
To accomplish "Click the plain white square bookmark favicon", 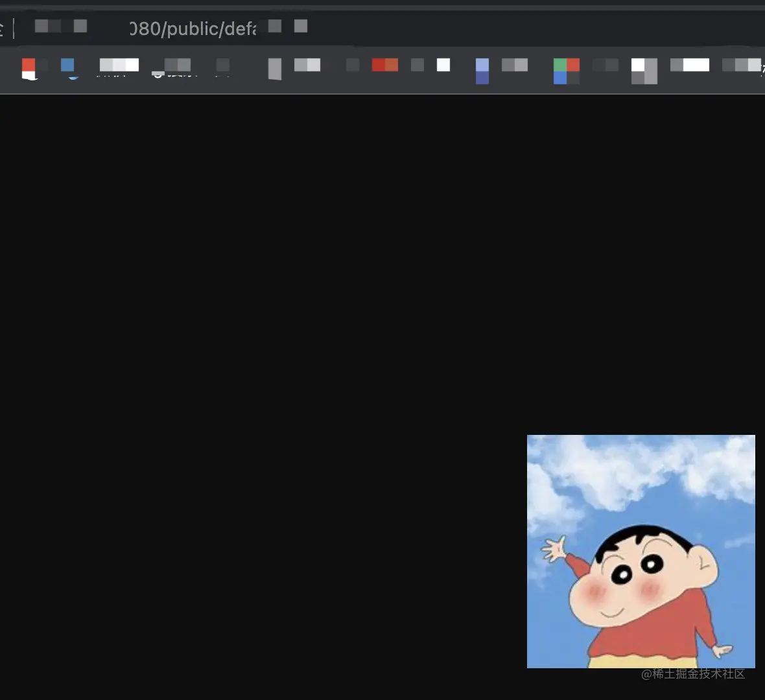I will (x=444, y=65).
